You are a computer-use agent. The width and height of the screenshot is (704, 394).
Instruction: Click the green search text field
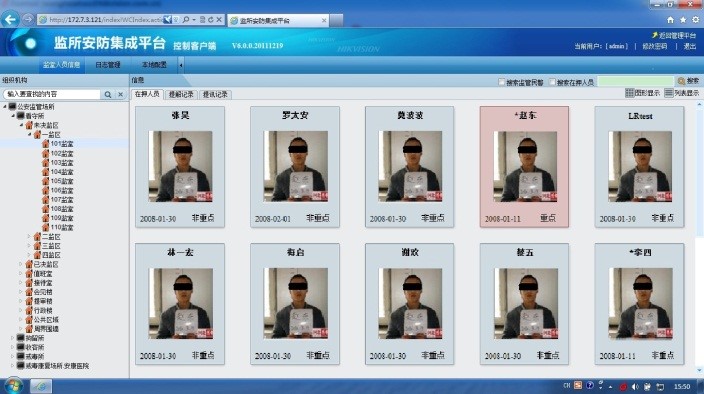[x=636, y=81]
